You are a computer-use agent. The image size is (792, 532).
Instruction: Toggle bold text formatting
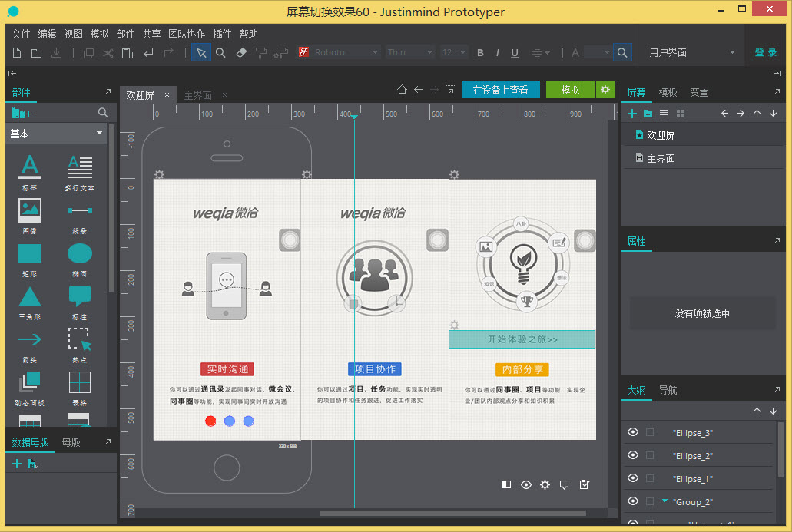(480, 52)
